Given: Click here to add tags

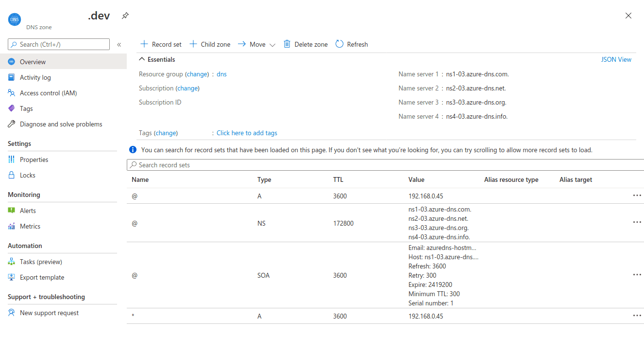Looking at the screenshot, I should (x=247, y=133).
